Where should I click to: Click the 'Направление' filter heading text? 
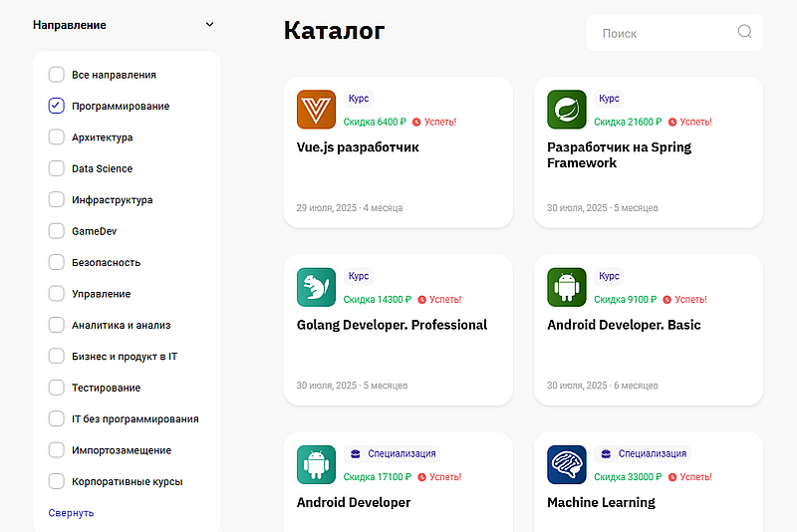70,25
